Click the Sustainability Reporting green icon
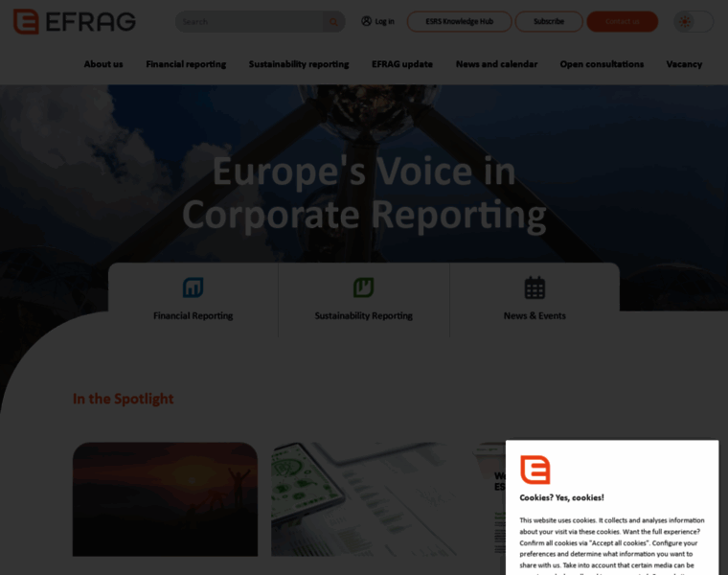 (364, 287)
